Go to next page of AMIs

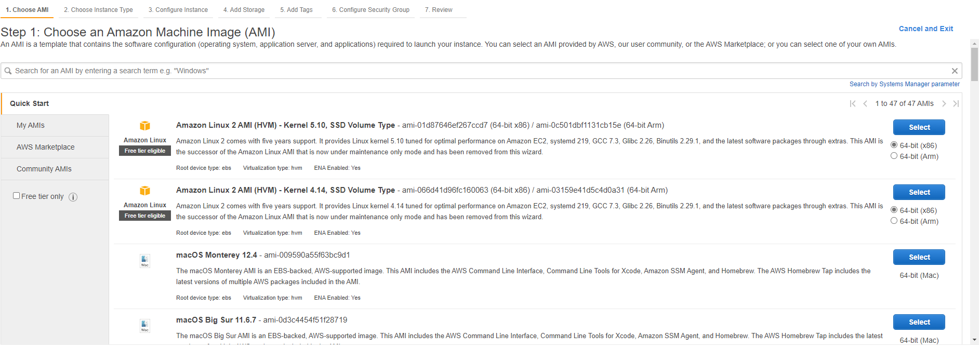[x=944, y=104]
